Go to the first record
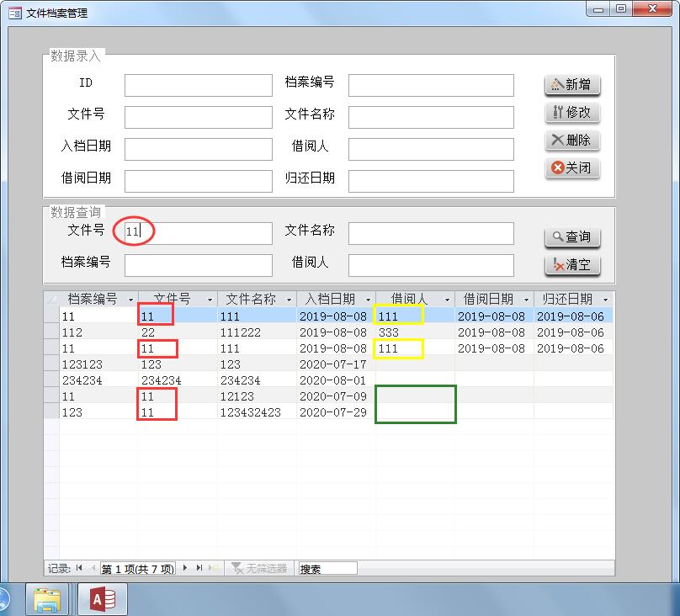680x616 pixels. tap(79, 568)
